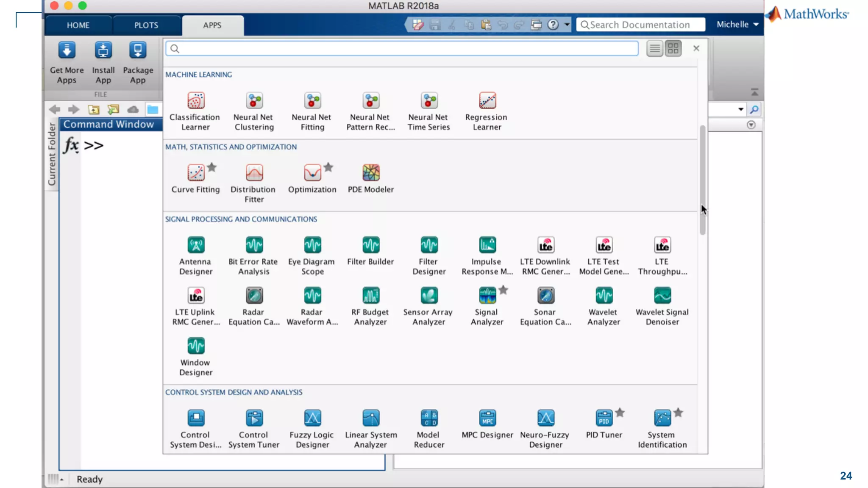
Task: Expand the Michelle account dropdown
Action: click(737, 25)
